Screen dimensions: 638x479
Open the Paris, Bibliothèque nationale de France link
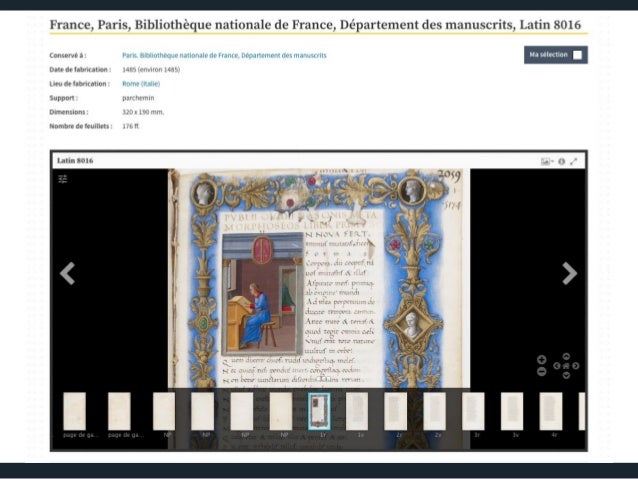click(224, 55)
